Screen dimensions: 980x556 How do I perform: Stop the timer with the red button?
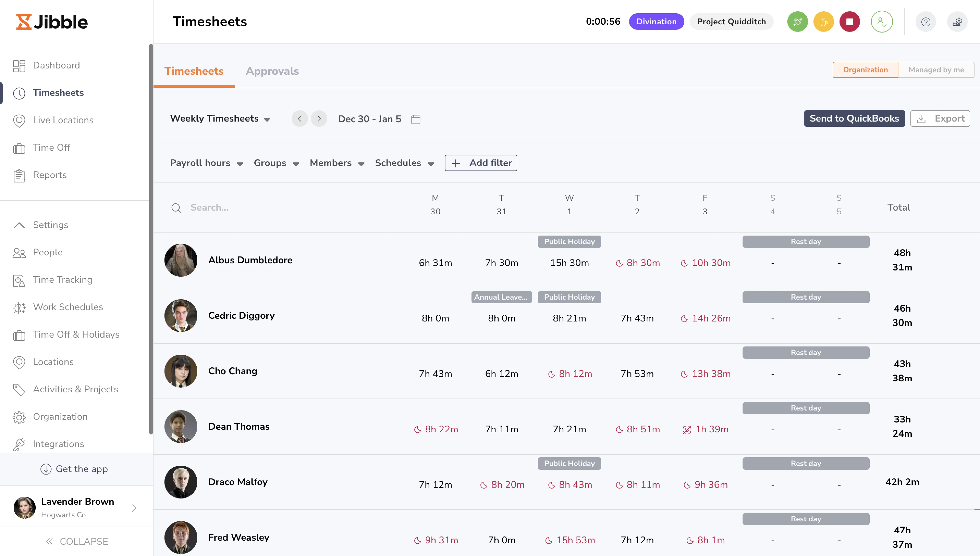click(x=849, y=22)
